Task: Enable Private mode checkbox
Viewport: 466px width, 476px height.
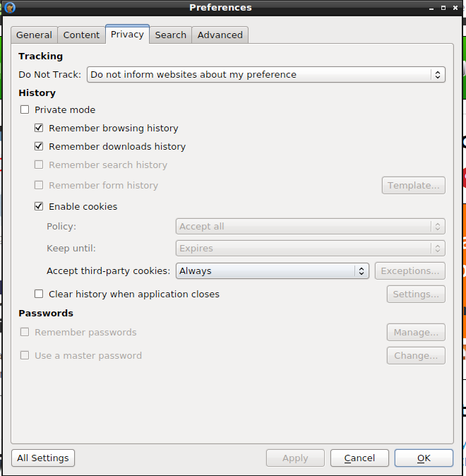Action: point(25,109)
